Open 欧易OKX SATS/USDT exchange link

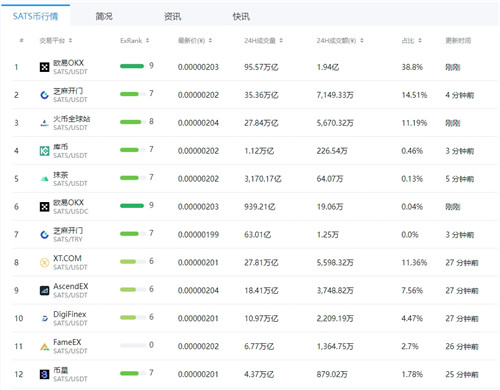[68, 63]
